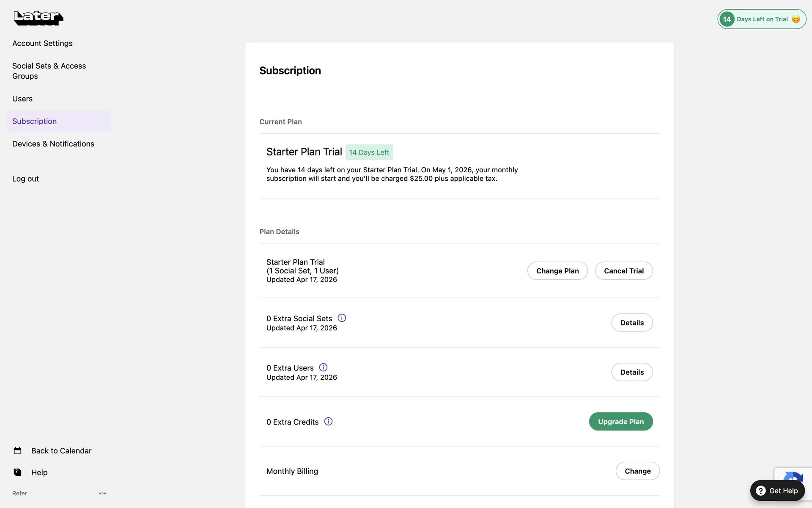Screen dimensions: 812x508
Task: Click the Cancel Trial button
Action: click(624, 271)
